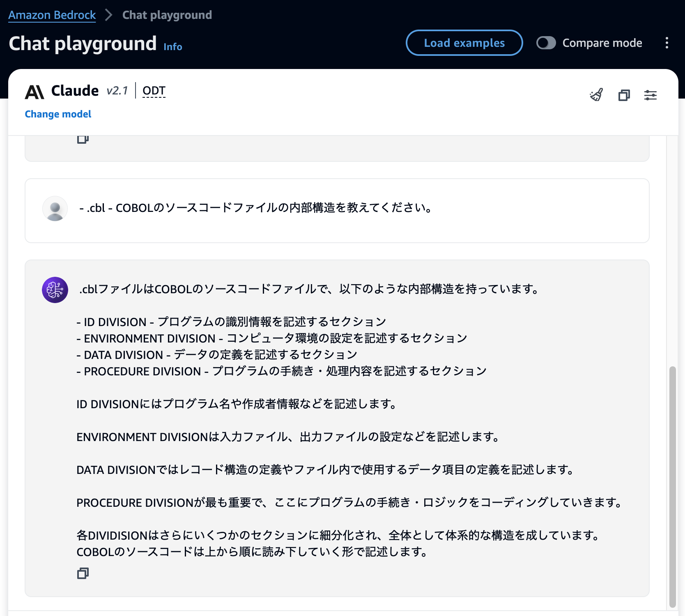685x616 pixels.
Task: Click the sentence starting '各DIVIDISIONは'
Action: click(338, 535)
